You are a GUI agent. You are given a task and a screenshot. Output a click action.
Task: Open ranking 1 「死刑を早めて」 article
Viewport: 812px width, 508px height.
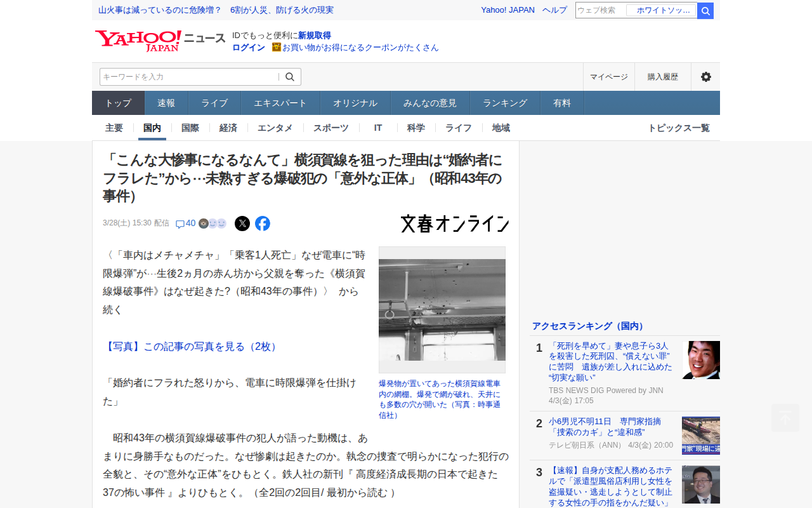click(610, 361)
